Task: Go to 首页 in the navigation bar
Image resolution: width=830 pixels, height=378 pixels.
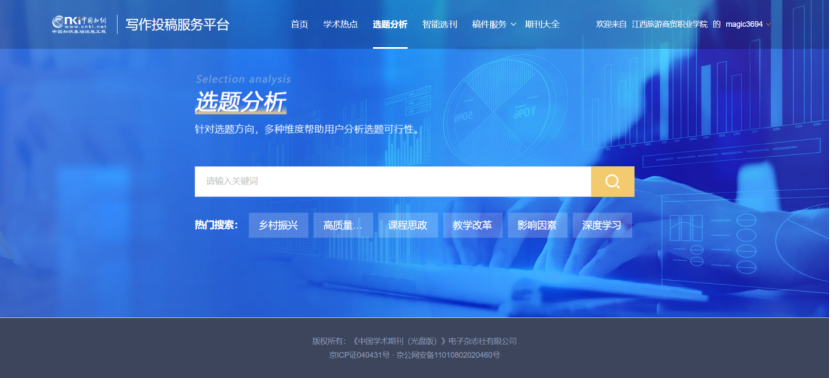Action: [x=299, y=24]
